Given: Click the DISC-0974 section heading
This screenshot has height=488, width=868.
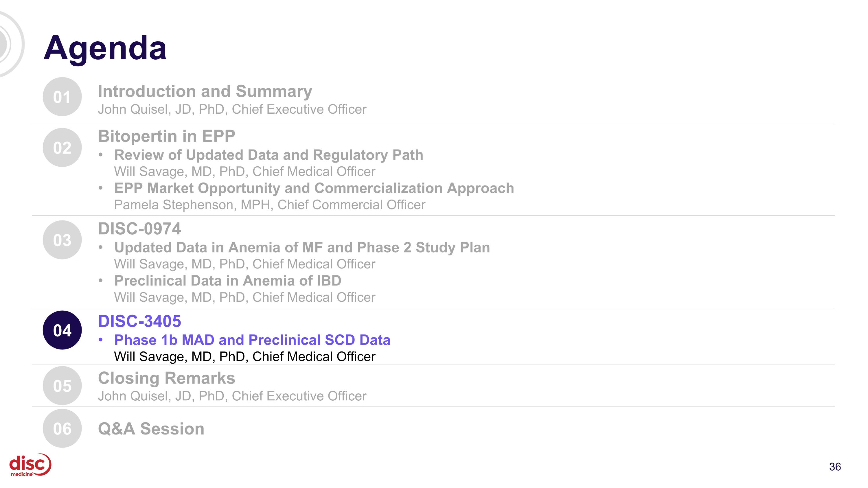Looking at the screenshot, I should click(x=139, y=229).
